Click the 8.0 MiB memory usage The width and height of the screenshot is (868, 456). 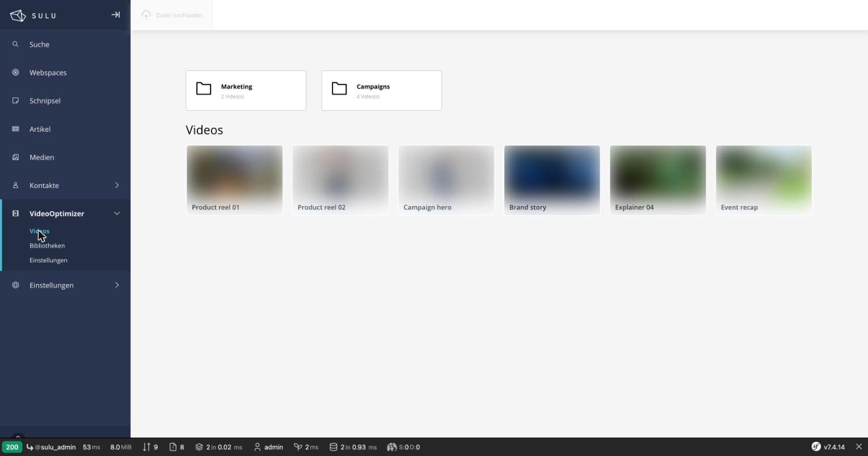[121, 447]
